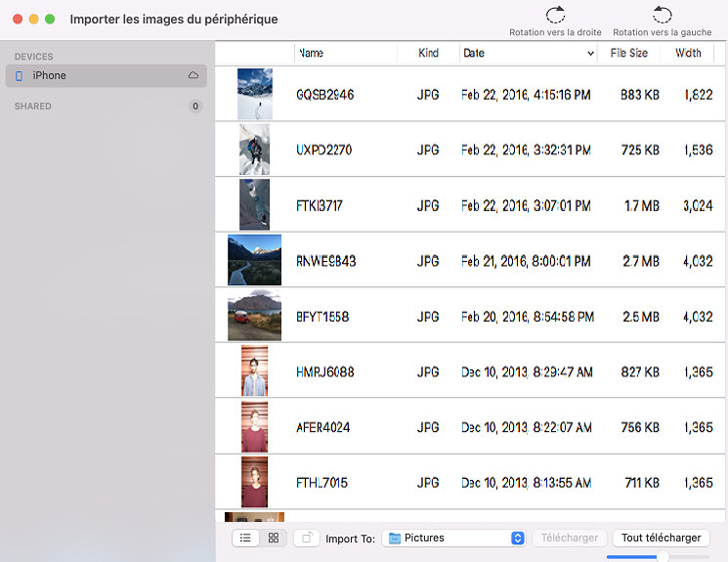Viewport: 728px width, 562px height.
Task: Click the Rotation vers la gauche icon
Action: click(663, 15)
